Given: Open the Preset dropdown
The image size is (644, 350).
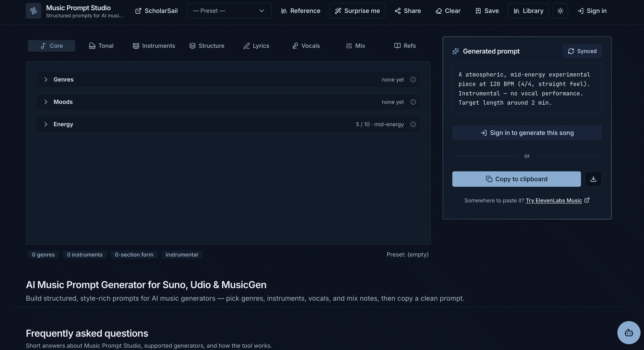Looking at the screenshot, I should coord(229,11).
